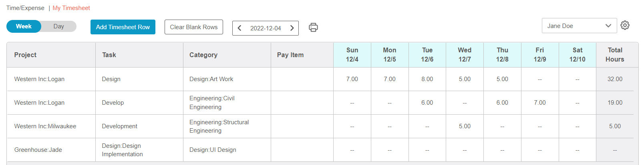Viewport: 644px width, 165px height.
Task: Open the Time/Expense breadcrumb
Action: click(x=25, y=8)
